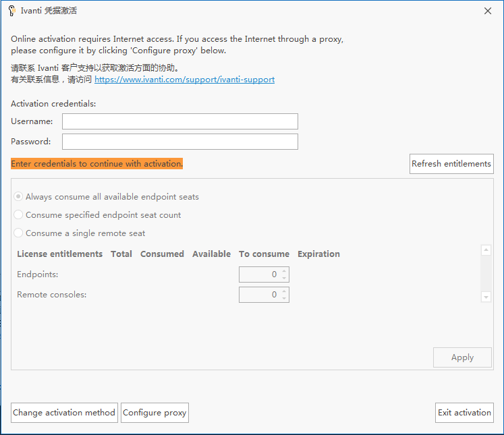
Task: Open the ivanti-support hyperlink
Action: coord(184,80)
